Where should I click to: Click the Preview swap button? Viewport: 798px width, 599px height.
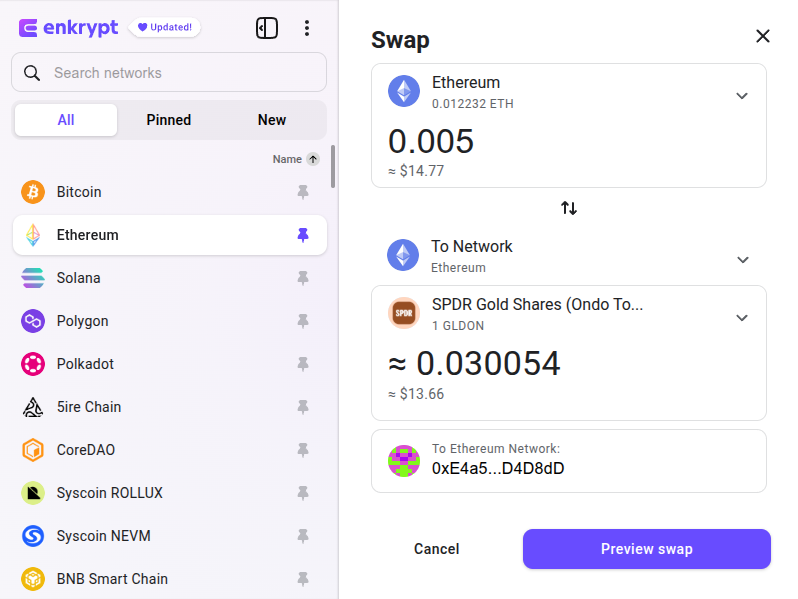pyautogui.click(x=647, y=549)
